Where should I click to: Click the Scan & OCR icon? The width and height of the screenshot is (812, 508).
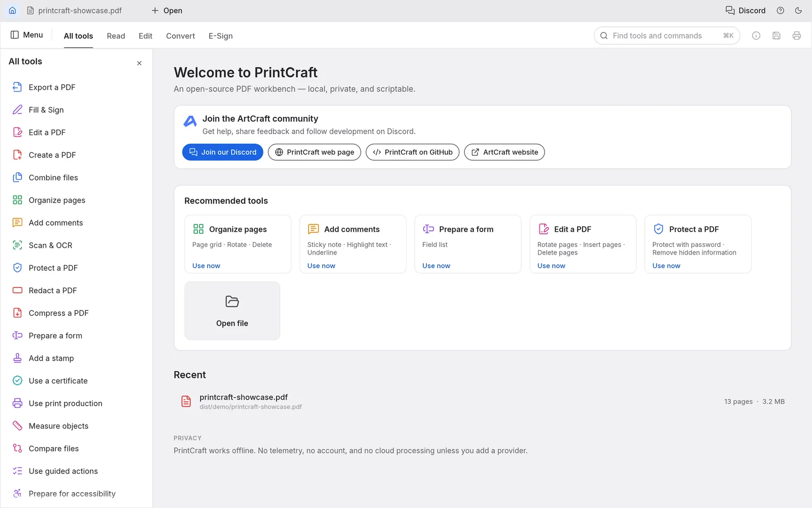click(17, 245)
